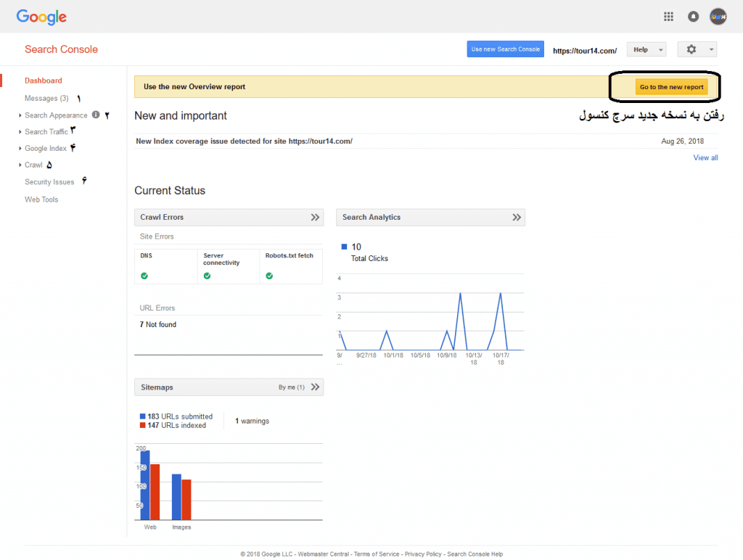Open Webmaster Central footer link

pos(323,554)
